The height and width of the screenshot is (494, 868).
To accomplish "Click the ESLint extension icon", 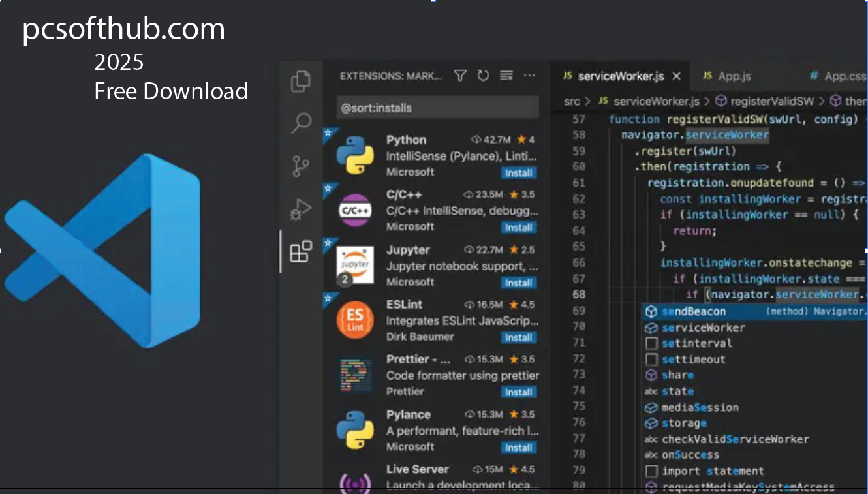I will (x=355, y=320).
